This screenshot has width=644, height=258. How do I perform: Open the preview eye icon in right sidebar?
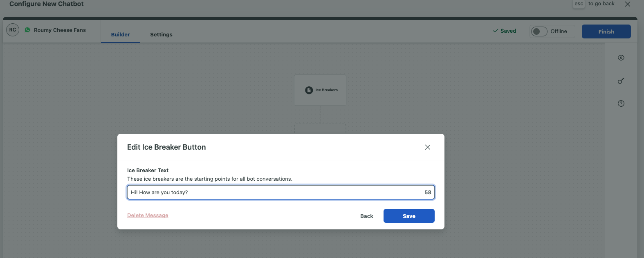(621, 58)
